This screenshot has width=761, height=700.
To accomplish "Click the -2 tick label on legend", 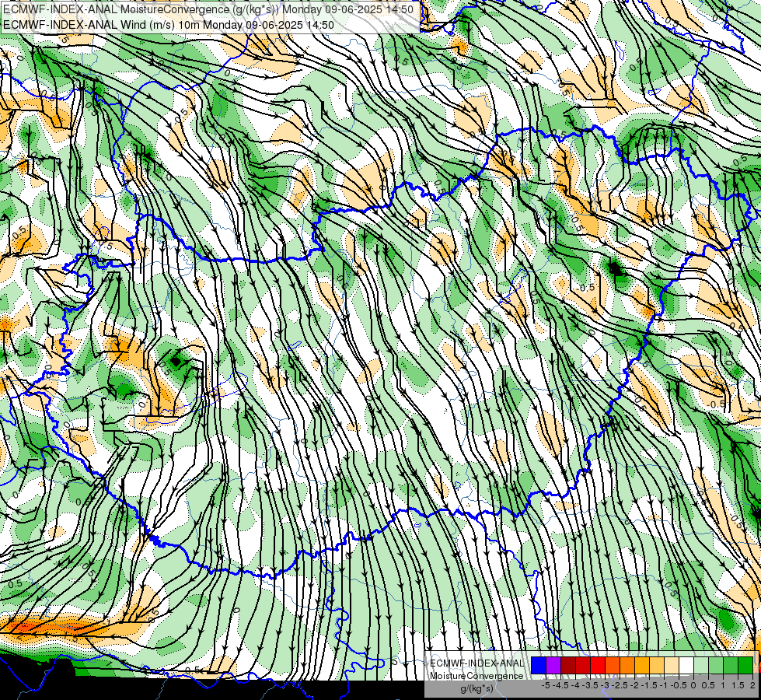I will [634, 685].
